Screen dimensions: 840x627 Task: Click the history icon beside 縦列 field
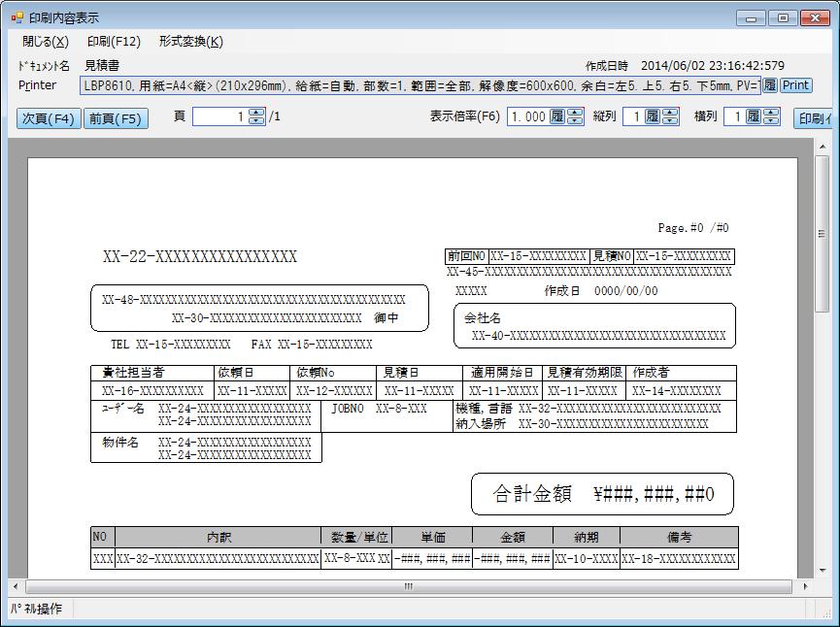point(653,116)
